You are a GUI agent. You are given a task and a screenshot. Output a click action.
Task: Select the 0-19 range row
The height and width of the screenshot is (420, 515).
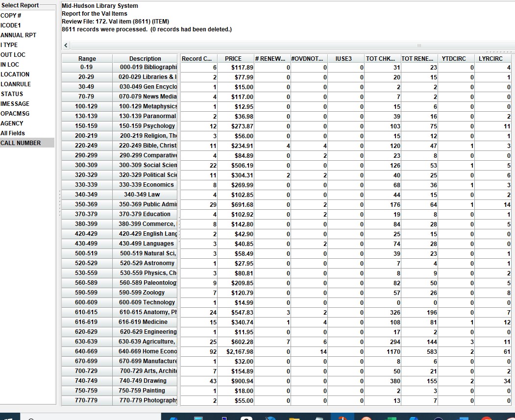pyautogui.click(x=87, y=67)
